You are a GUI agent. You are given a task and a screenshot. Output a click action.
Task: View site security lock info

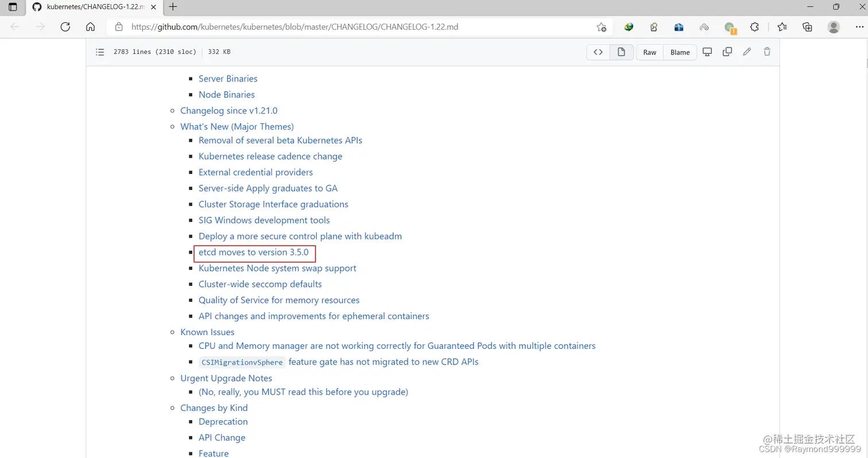pyautogui.click(x=119, y=26)
